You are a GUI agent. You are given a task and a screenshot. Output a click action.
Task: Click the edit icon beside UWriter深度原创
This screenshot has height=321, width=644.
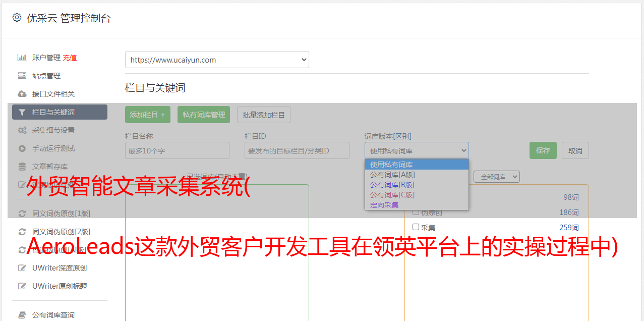pos(22,268)
